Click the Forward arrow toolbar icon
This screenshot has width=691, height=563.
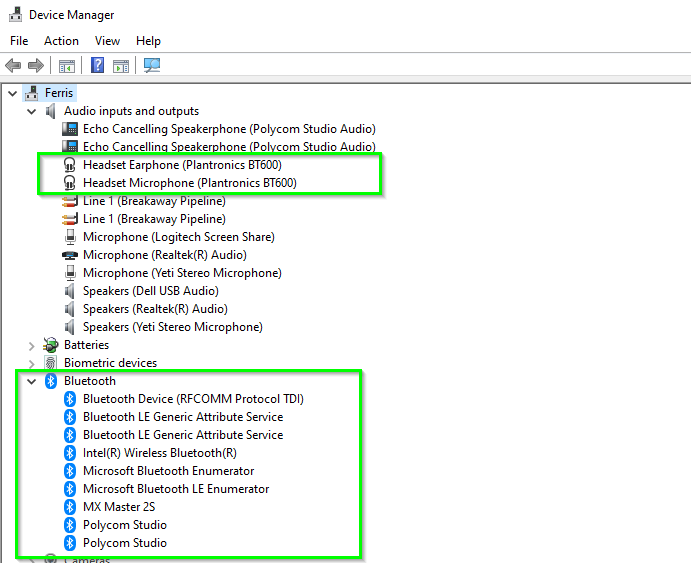coord(36,66)
